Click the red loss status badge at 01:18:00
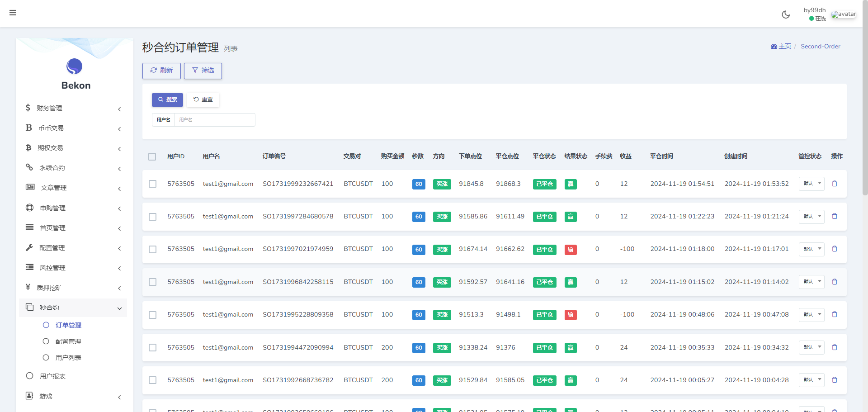 coord(571,250)
